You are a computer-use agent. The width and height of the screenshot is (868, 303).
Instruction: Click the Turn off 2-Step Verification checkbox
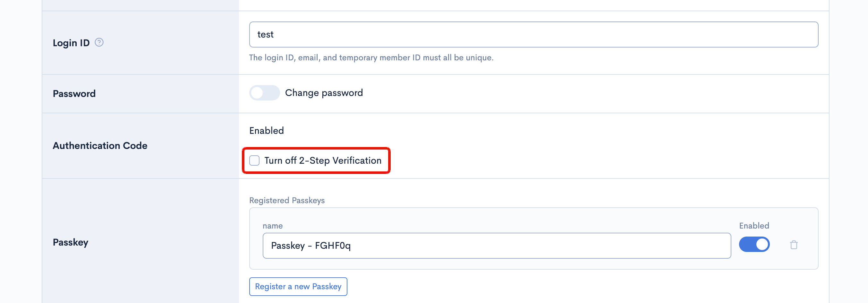(x=254, y=161)
